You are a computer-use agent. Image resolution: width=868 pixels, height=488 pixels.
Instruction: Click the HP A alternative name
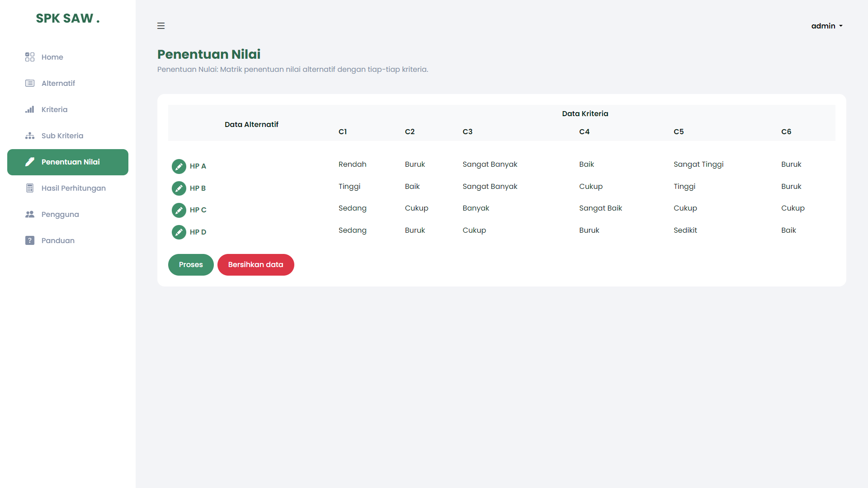click(198, 166)
